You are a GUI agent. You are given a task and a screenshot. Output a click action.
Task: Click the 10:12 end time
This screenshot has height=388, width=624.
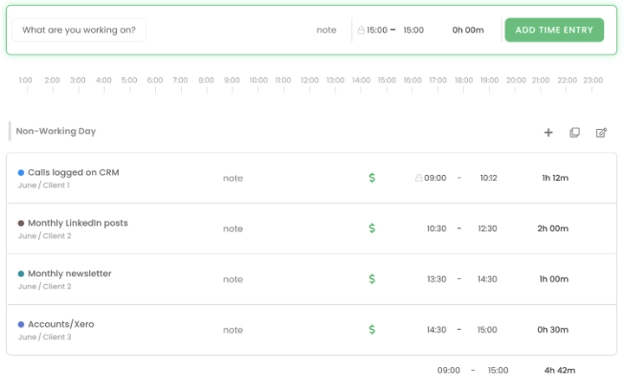coord(488,178)
